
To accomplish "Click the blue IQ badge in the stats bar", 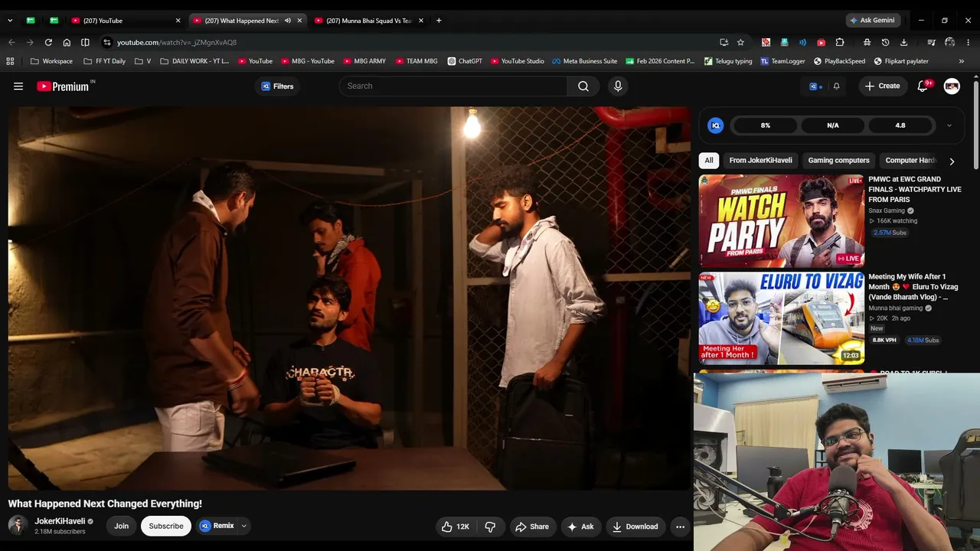I will (715, 126).
